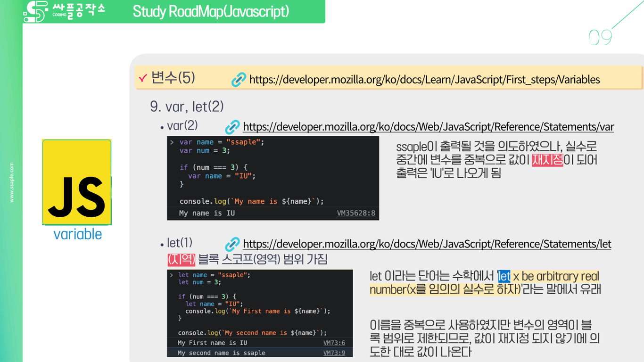644x362 pixels.
Task: Click the console prompt arrow in the let snippet
Action: [x=172, y=274]
